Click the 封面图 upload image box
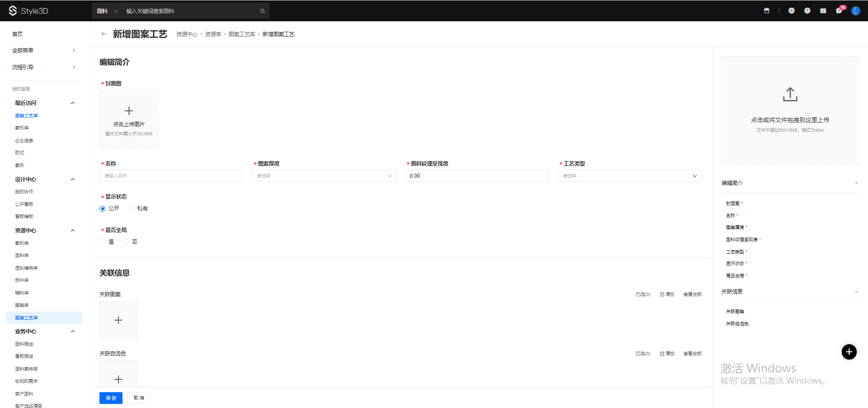 point(129,119)
